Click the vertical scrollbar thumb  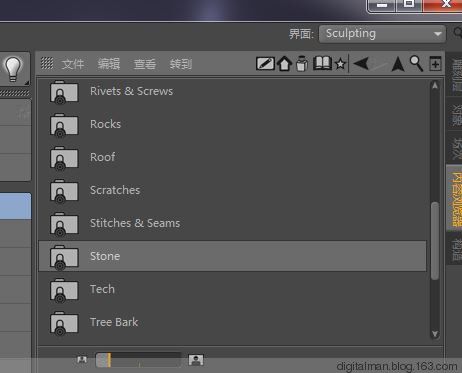pos(434,241)
